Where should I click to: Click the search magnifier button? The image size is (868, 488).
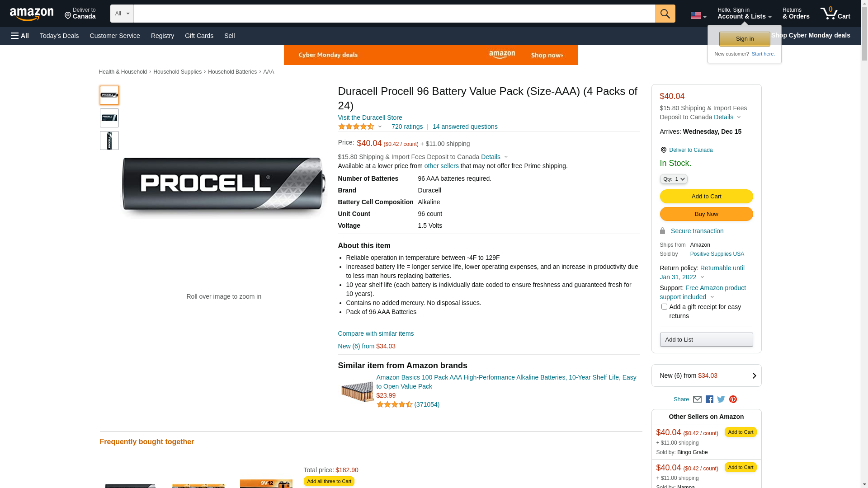pyautogui.click(x=665, y=14)
